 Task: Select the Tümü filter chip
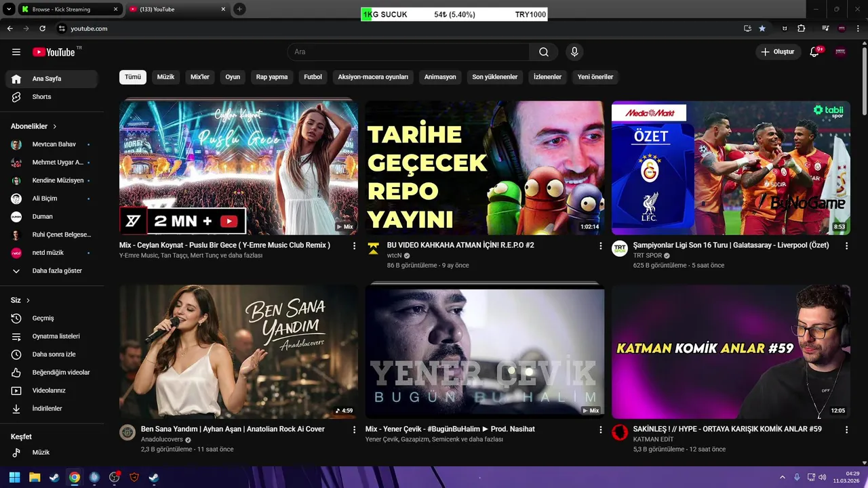[x=133, y=77]
